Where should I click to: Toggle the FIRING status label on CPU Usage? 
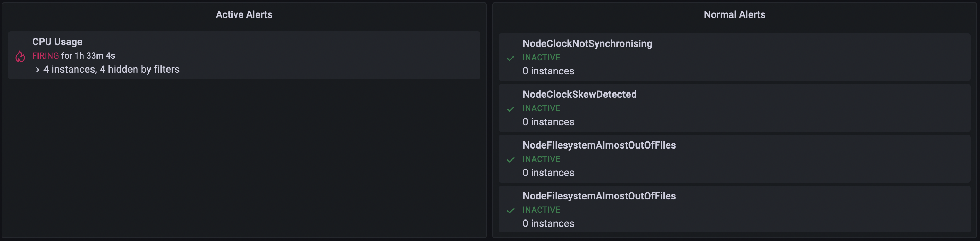pos(45,55)
